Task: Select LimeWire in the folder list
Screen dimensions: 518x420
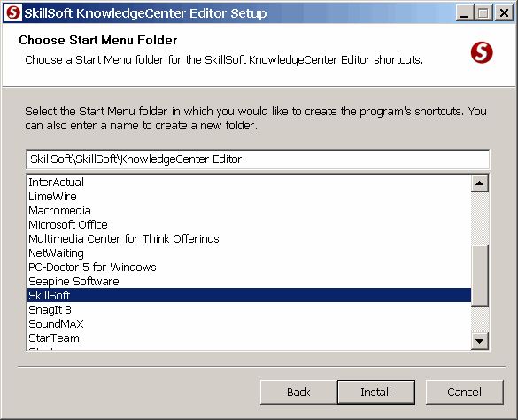Action: pyautogui.click(x=249, y=197)
